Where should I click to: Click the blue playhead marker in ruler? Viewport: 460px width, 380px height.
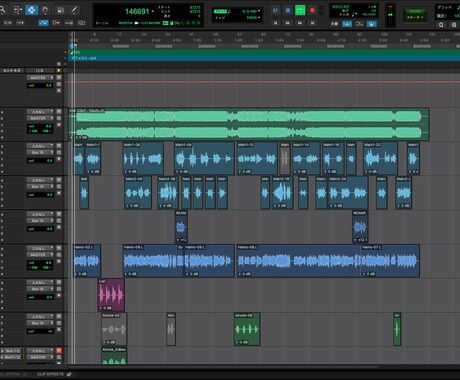(x=72, y=46)
